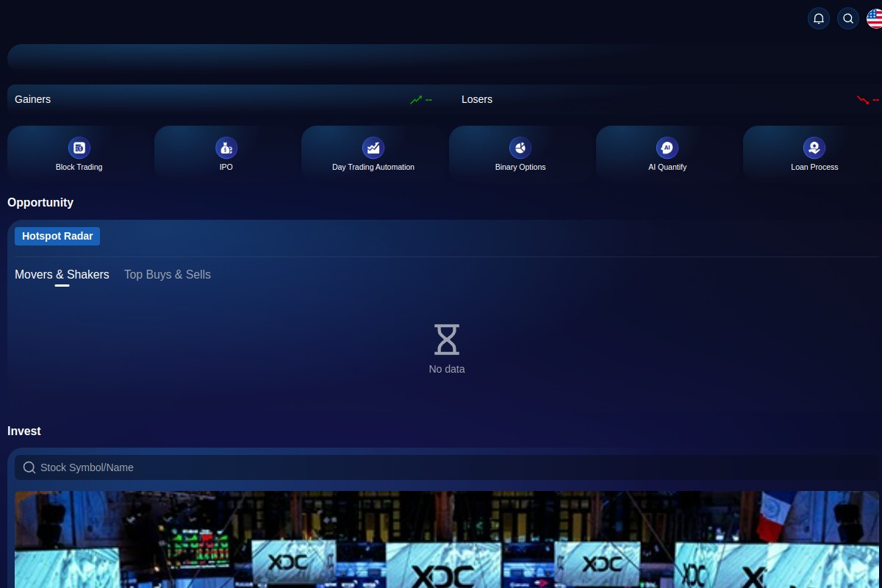The height and width of the screenshot is (588, 882).
Task: Select the Hotspot Radar tab
Action: click(x=57, y=236)
